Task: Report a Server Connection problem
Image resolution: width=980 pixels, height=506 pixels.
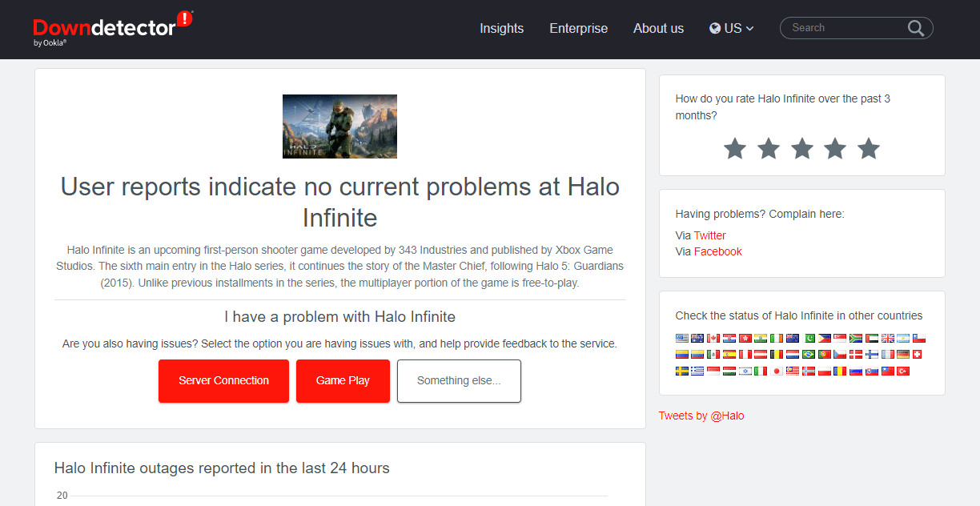Action: coord(223,380)
